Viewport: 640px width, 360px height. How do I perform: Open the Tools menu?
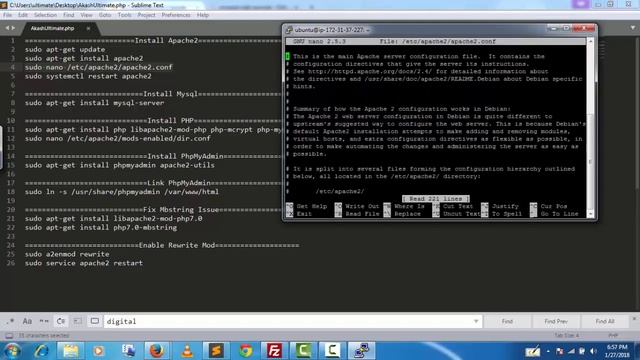tap(124, 15)
